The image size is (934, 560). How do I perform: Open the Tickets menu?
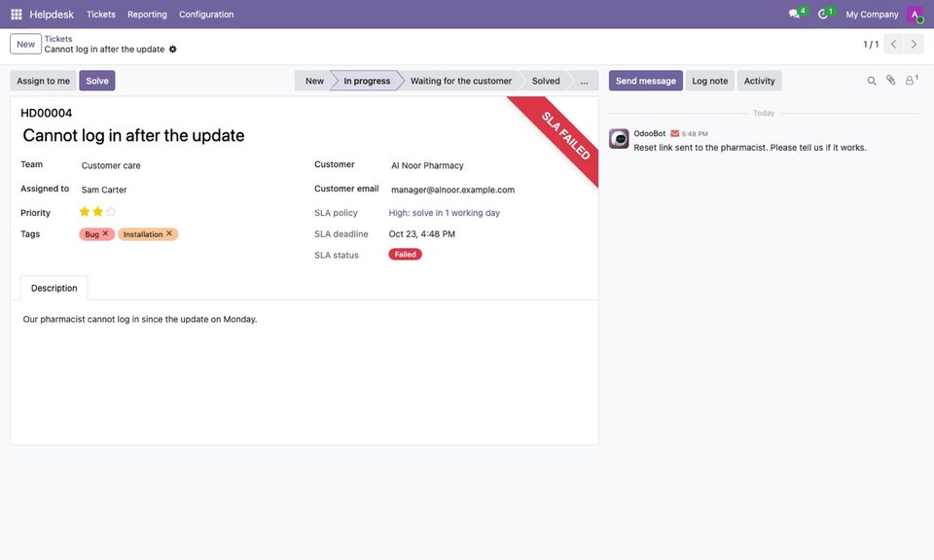click(x=100, y=15)
